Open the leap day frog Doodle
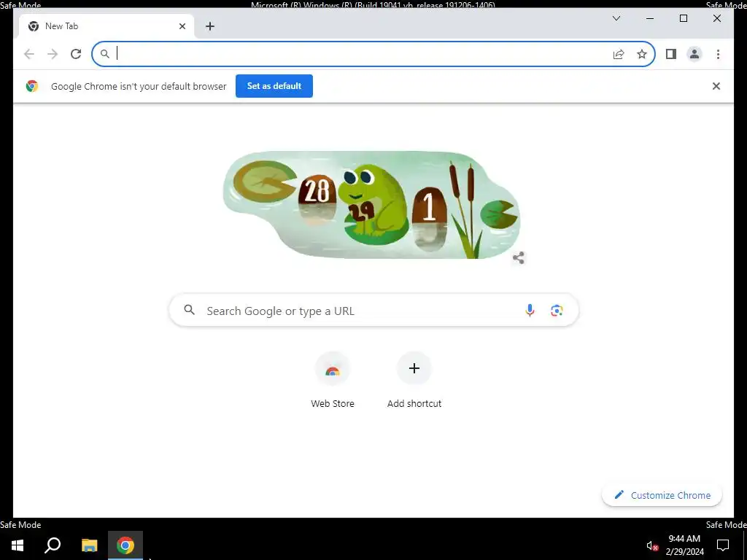This screenshot has width=747, height=560. click(371, 205)
